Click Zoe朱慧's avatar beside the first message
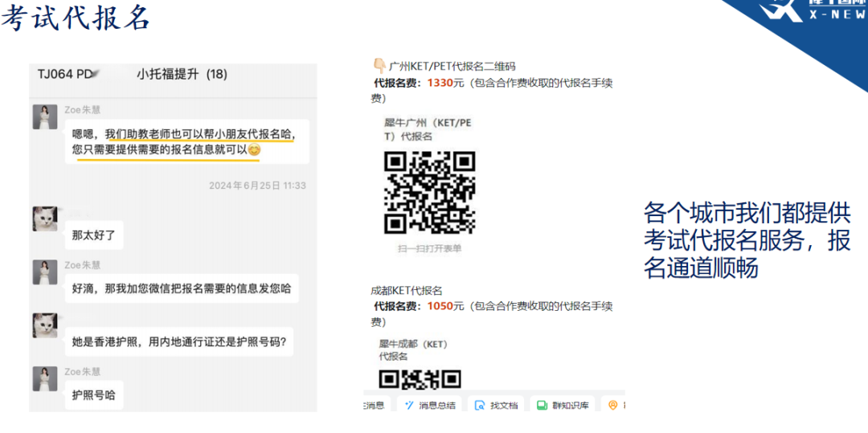Viewport: 868px width, 433px height. click(x=44, y=116)
